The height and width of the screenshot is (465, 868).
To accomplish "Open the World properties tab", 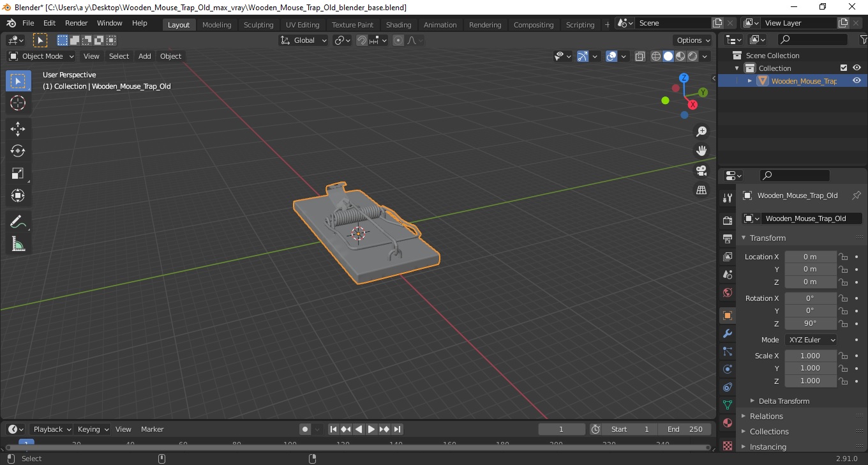I will [x=727, y=293].
